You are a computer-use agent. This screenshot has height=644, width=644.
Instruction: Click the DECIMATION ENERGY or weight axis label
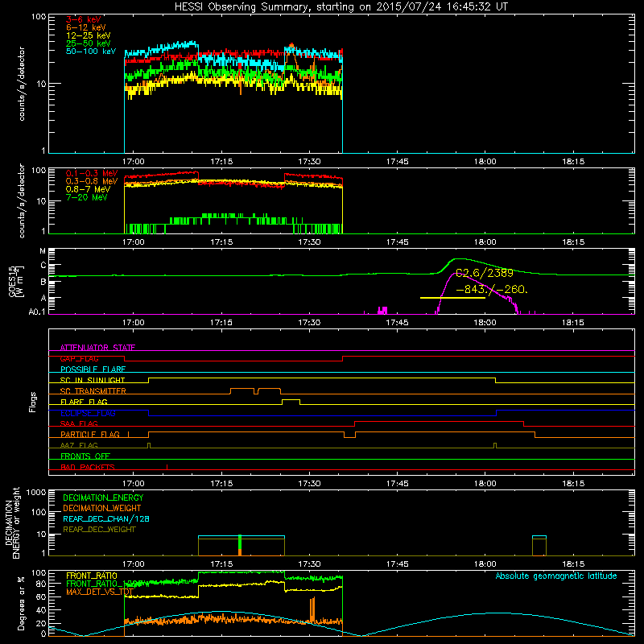click(x=12, y=522)
